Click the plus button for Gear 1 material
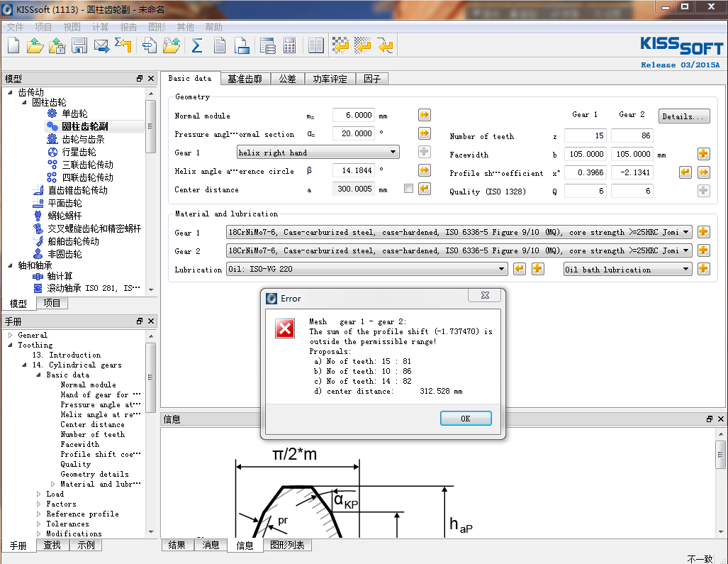 click(x=703, y=232)
